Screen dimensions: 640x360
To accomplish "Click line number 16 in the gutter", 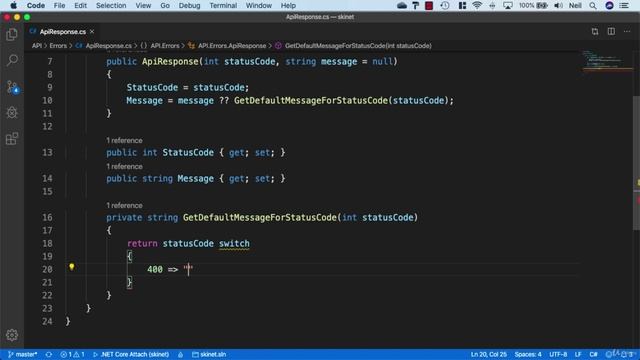I will tap(47, 218).
